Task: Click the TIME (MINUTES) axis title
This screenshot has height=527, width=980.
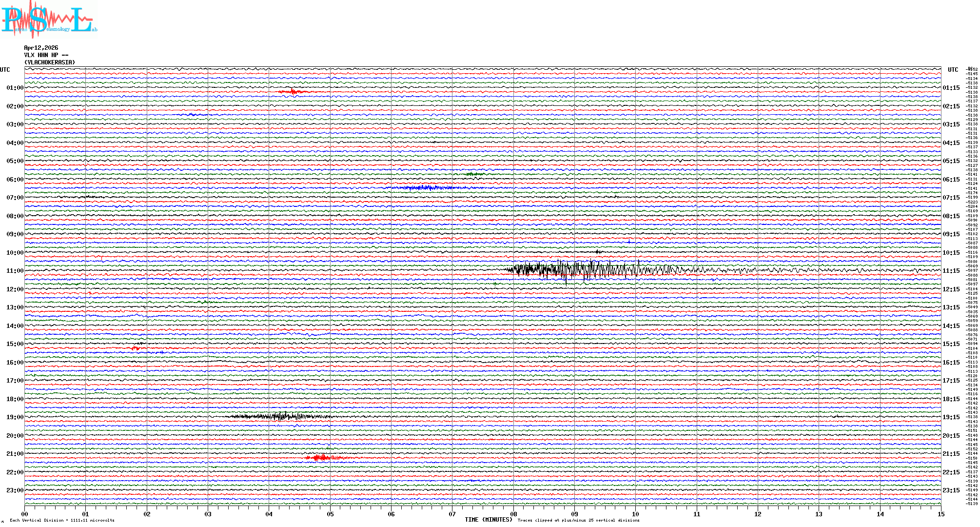Action: (489, 520)
